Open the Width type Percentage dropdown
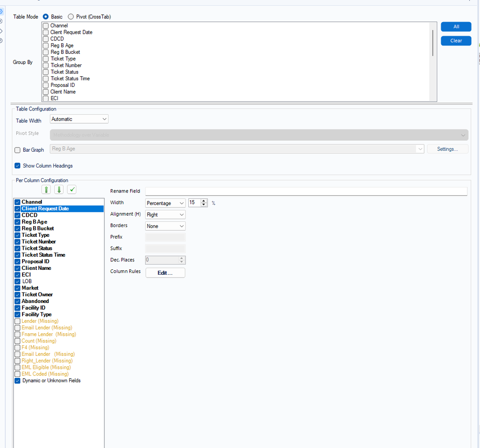This screenshot has height=448, width=480. 165,203
